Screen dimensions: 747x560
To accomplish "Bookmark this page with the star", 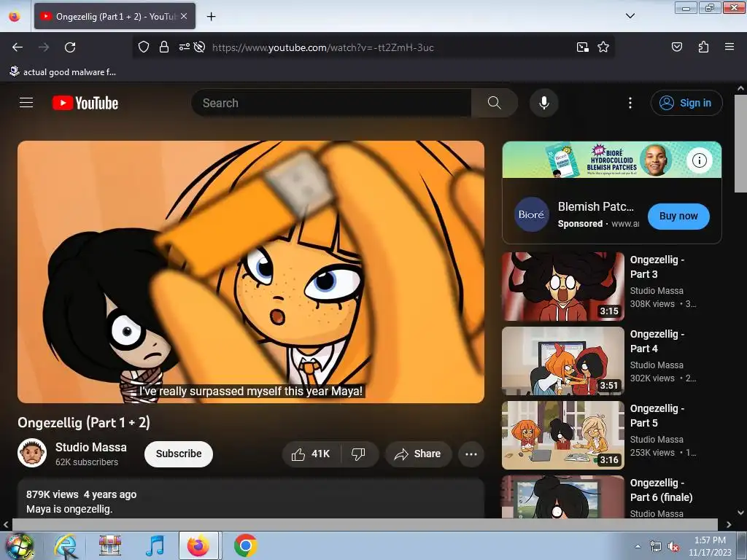I will (603, 47).
